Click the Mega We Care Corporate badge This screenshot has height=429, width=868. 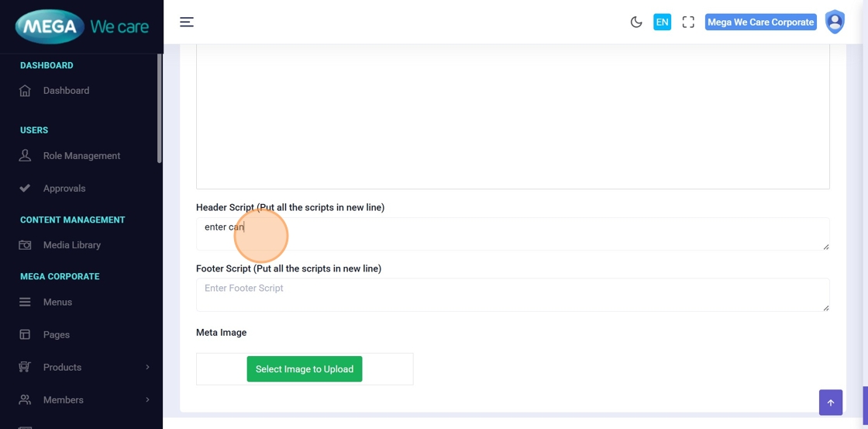pos(760,22)
